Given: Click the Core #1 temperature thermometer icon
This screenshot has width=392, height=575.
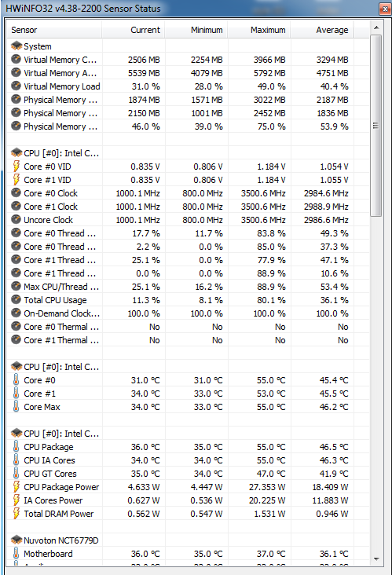Looking at the screenshot, I should click(16, 393).
